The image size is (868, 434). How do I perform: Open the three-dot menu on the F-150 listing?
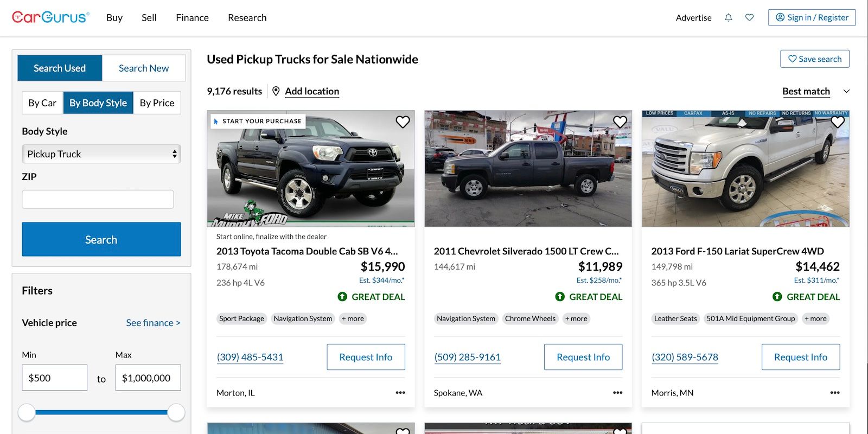(835, 392)
